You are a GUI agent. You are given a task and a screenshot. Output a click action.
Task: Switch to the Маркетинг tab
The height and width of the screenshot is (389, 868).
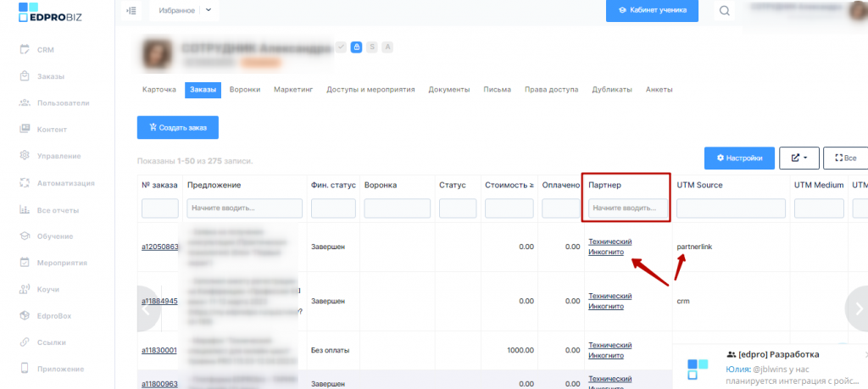(293, 90)
